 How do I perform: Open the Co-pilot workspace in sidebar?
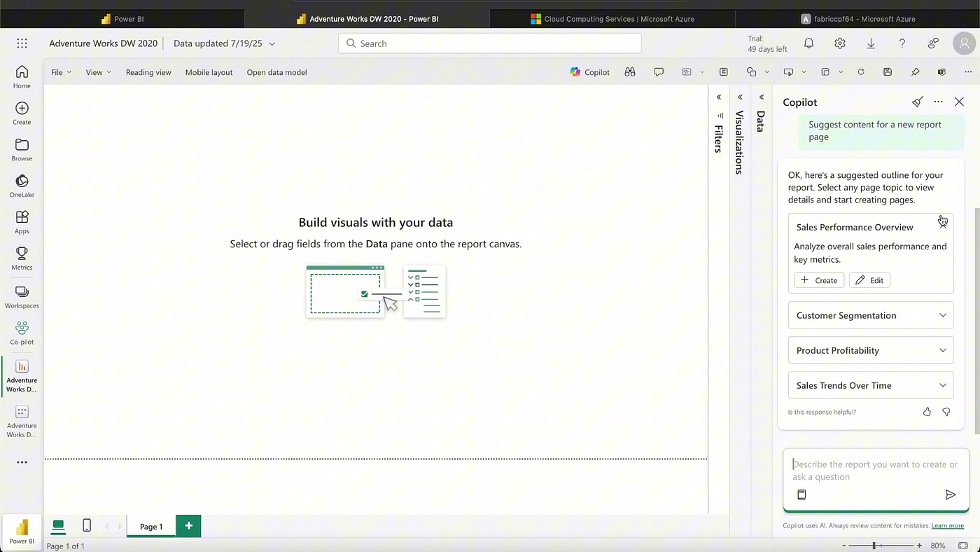tap(22, 333)
